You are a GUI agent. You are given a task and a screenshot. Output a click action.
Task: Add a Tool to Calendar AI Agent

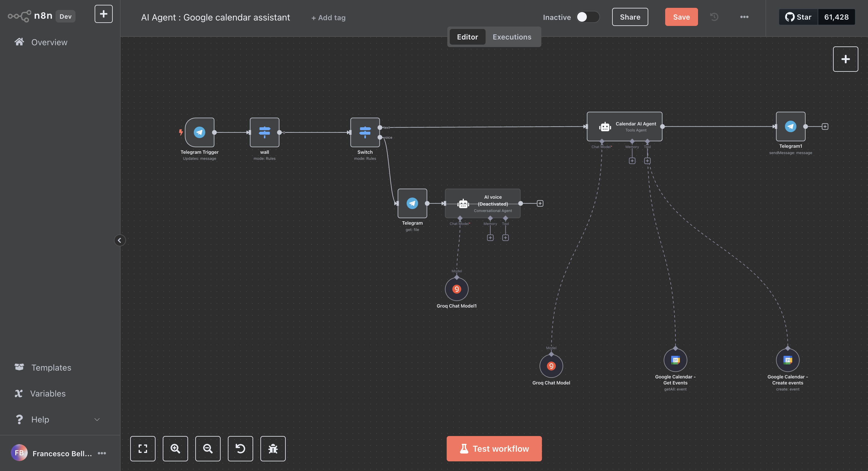(647, 161)
